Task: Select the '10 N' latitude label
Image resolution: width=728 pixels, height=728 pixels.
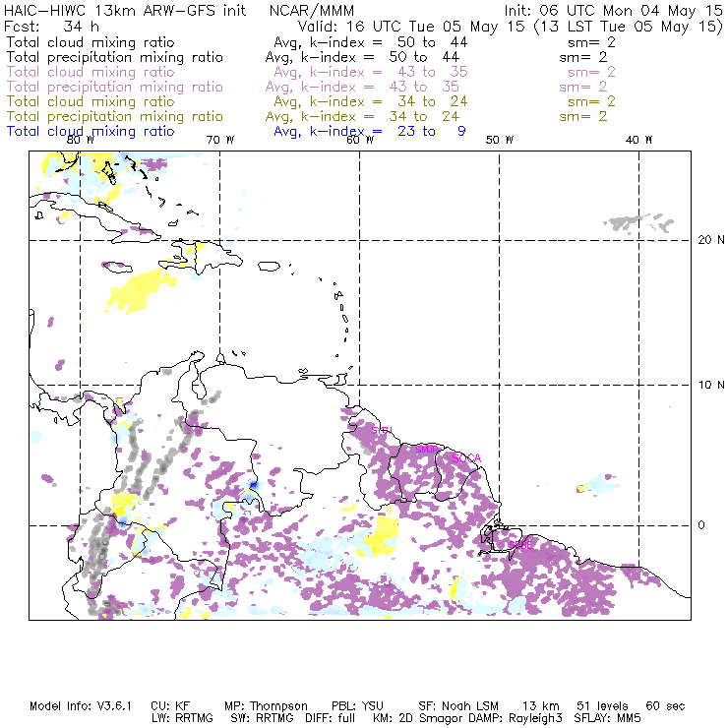Action: tap(711, 385)
